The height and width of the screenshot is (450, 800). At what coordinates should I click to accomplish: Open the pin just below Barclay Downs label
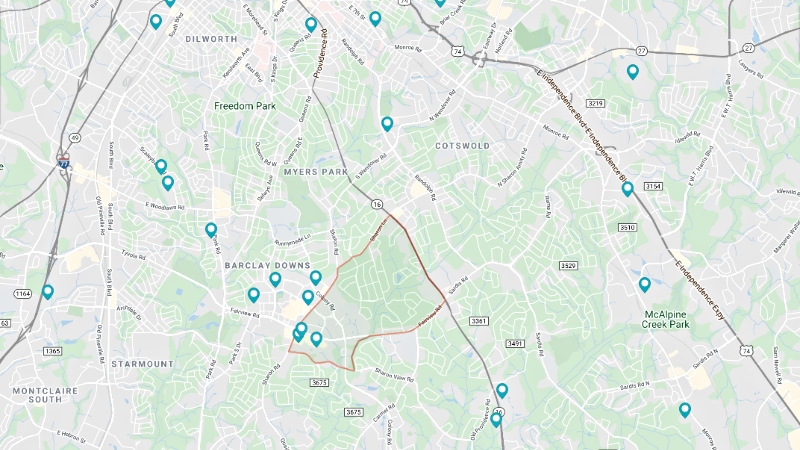coord(276,279)
